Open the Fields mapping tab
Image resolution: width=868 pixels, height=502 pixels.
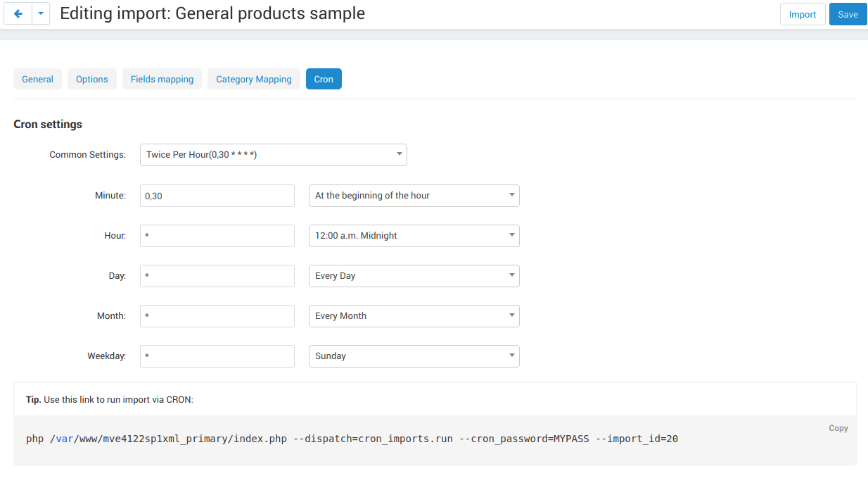tap(162, 79)
